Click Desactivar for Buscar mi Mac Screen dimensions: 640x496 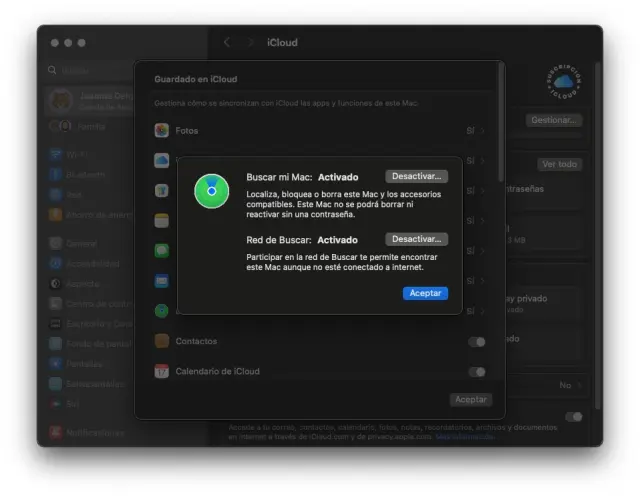pos(416,176)
